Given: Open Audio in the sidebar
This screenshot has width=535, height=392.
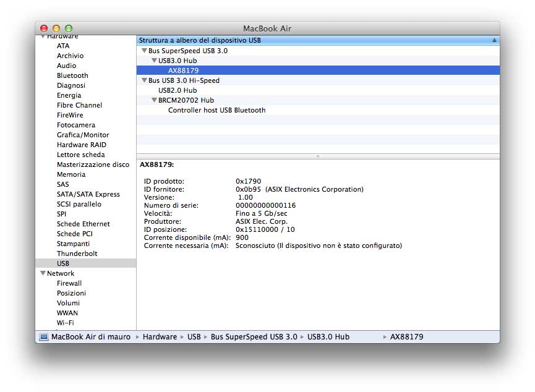Looking at the screenshot, I should (67, 66).
